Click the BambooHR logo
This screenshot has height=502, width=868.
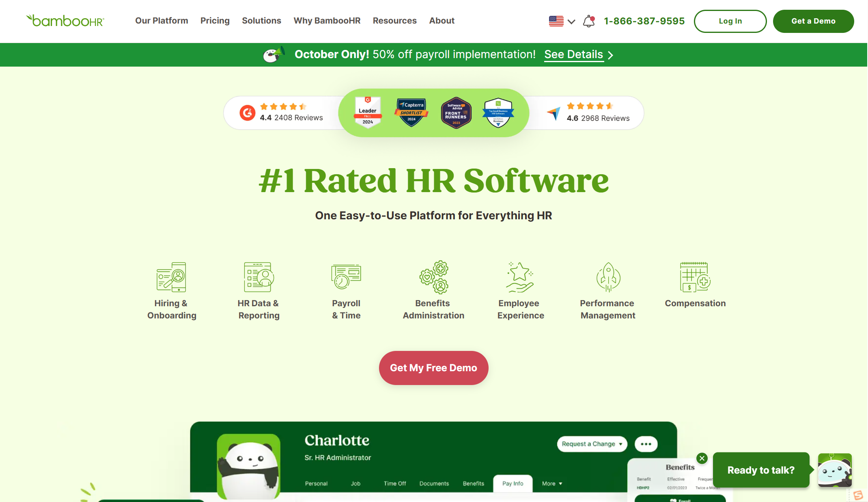[65, 21]
